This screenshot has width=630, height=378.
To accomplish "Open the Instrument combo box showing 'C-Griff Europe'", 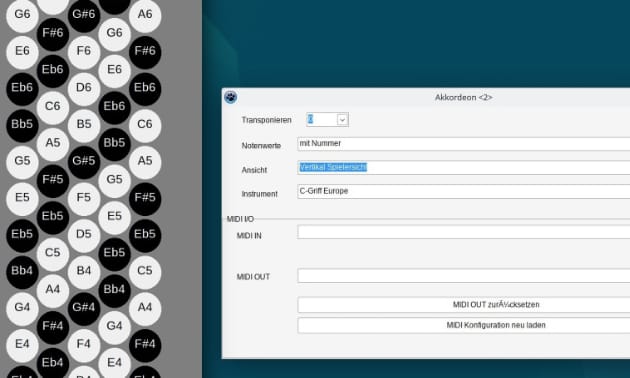I will (464, 191).
